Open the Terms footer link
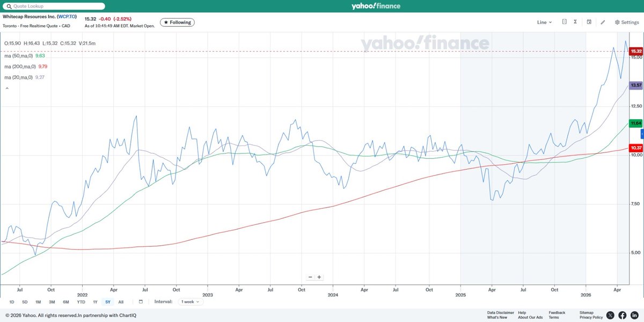The image size is (644, 322). (553, 317)
